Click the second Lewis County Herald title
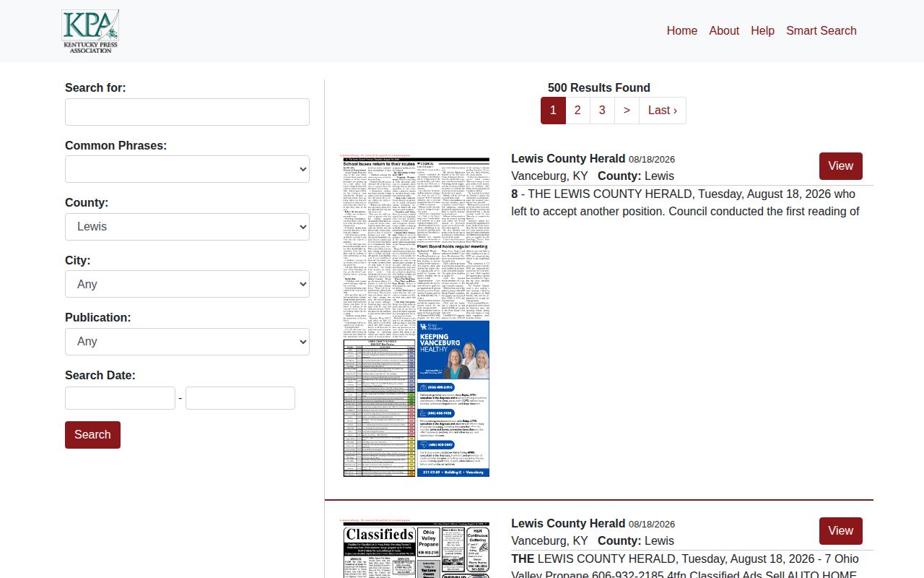The width and height of the screenshot is (924, 578). pyautogui.click(x=568, y=524)
